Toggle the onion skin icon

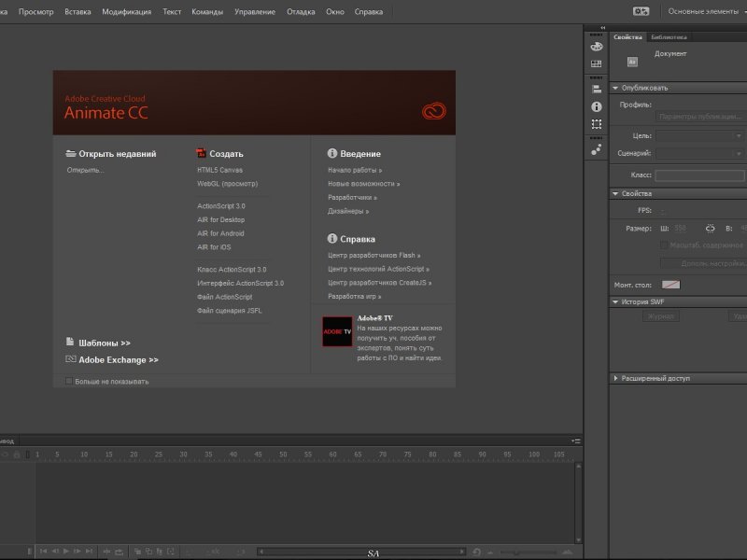click(x=137, y=552)
